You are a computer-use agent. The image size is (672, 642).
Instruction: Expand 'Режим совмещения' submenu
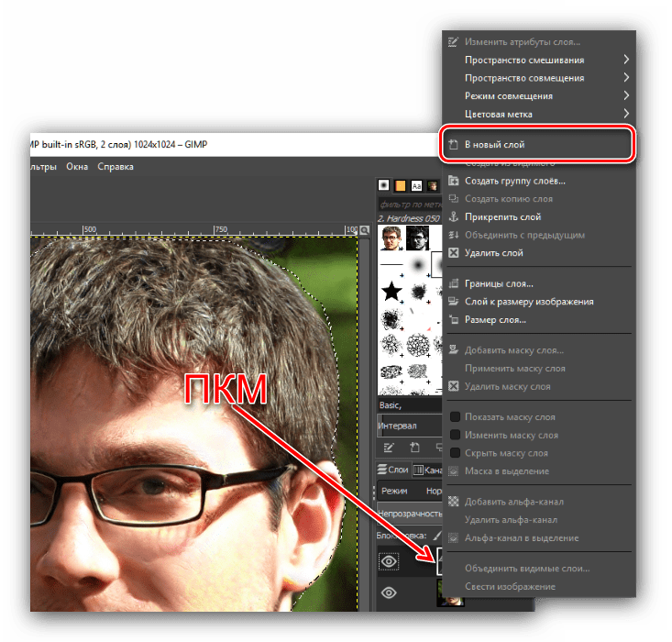click(537, 96)
